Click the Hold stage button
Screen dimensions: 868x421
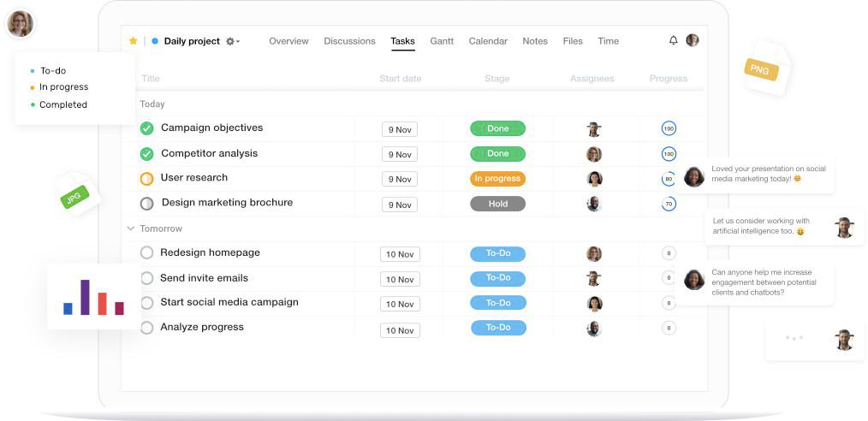click(497, 204)
